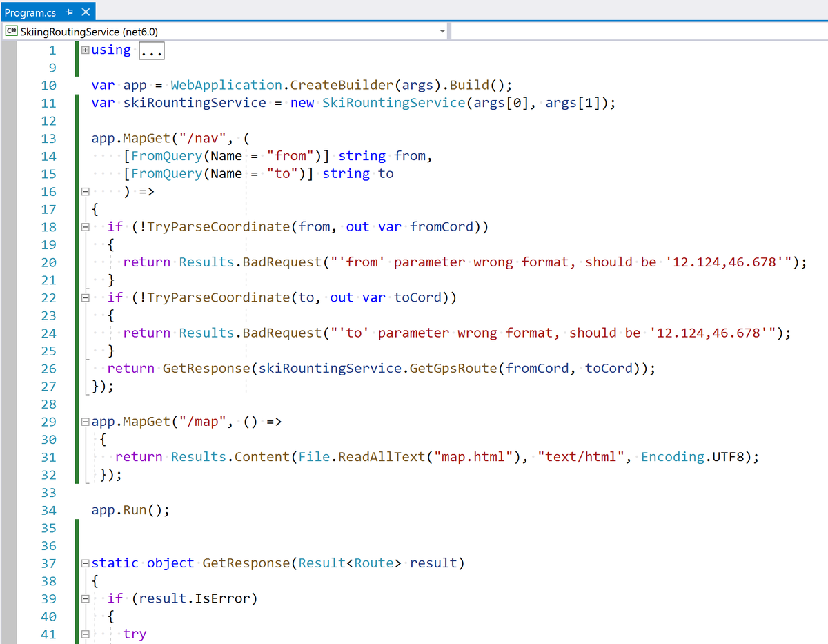The width and height of the screenshot is (828, 644).
Task: Collapse the try block at line 41
Action: tap(85, 634)
